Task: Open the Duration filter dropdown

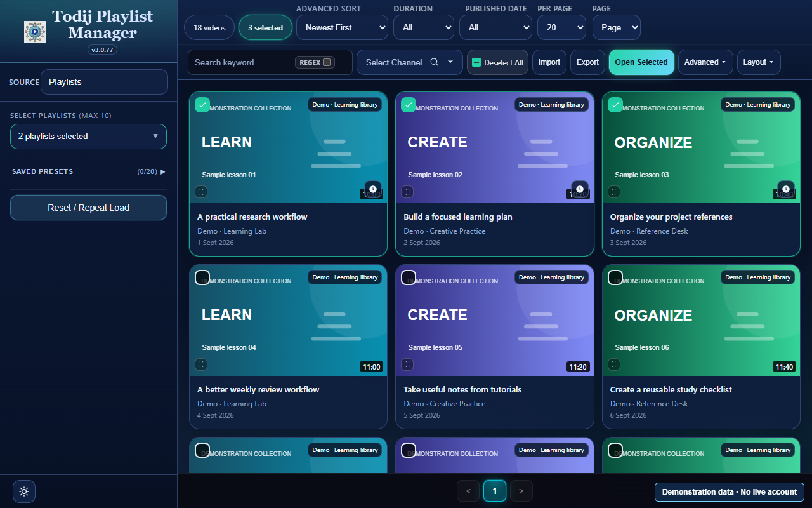Action: 424,27
